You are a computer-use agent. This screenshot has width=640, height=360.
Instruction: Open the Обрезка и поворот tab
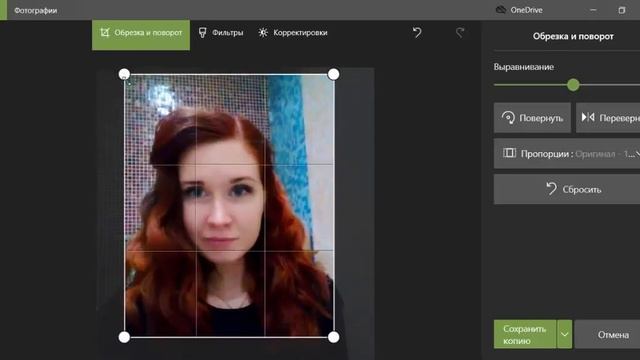[141, 35]
